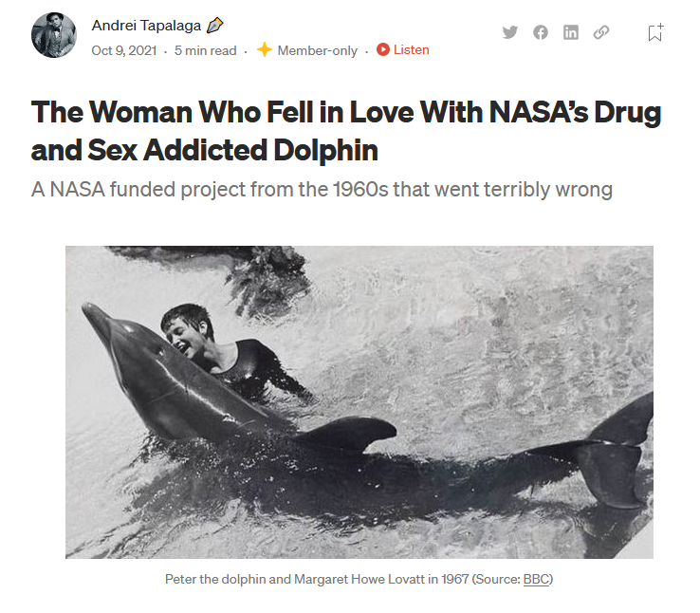This screenshot has width=700, height=613.
Task: Open the dolphin and woman photo
Action: pos(359,401)
